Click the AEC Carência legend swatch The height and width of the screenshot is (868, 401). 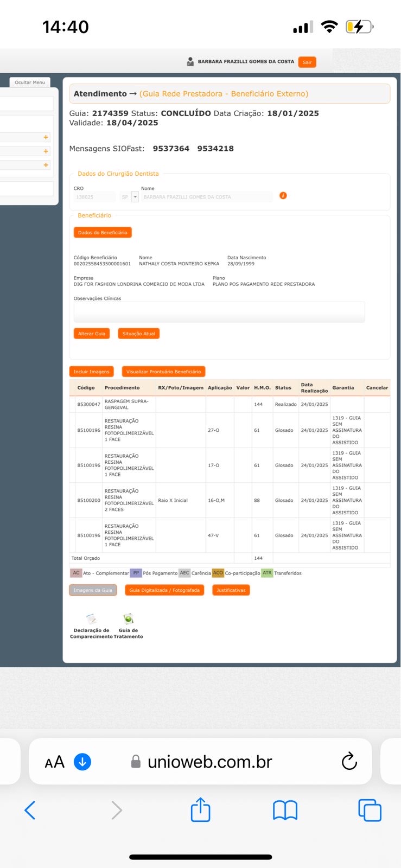(x=184, y=573)
